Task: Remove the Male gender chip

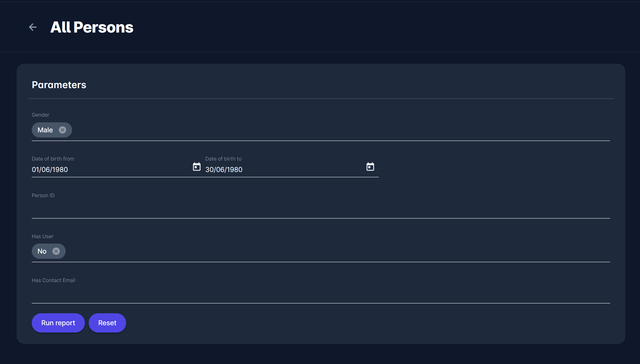Action: (x=62, y=130)
